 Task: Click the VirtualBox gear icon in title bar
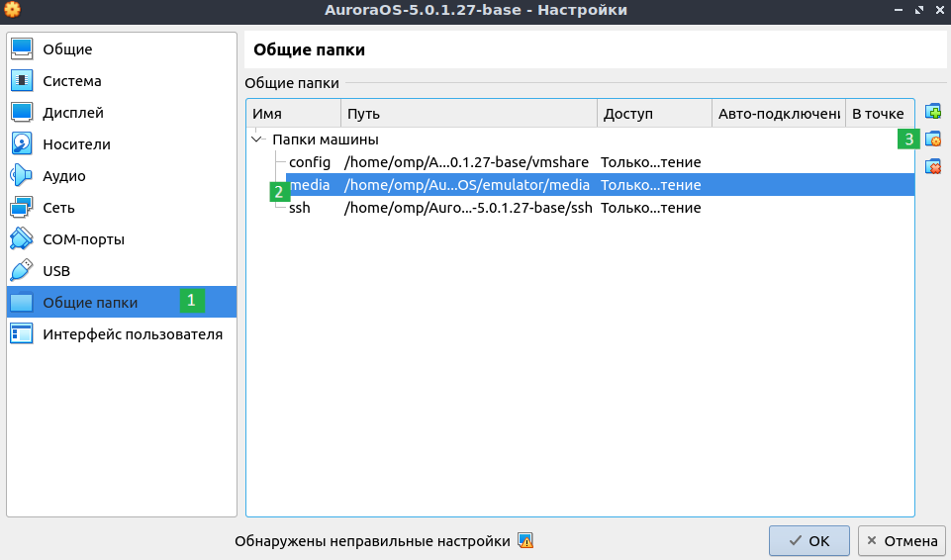(12, 10)
